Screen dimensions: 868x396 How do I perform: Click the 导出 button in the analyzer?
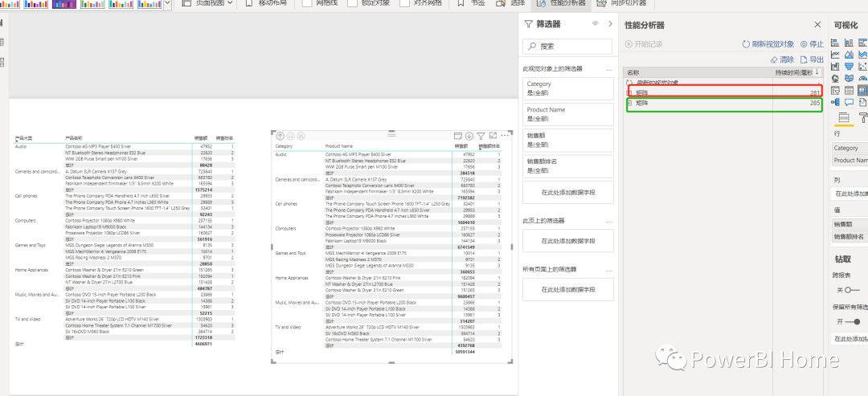pos(812,59)
